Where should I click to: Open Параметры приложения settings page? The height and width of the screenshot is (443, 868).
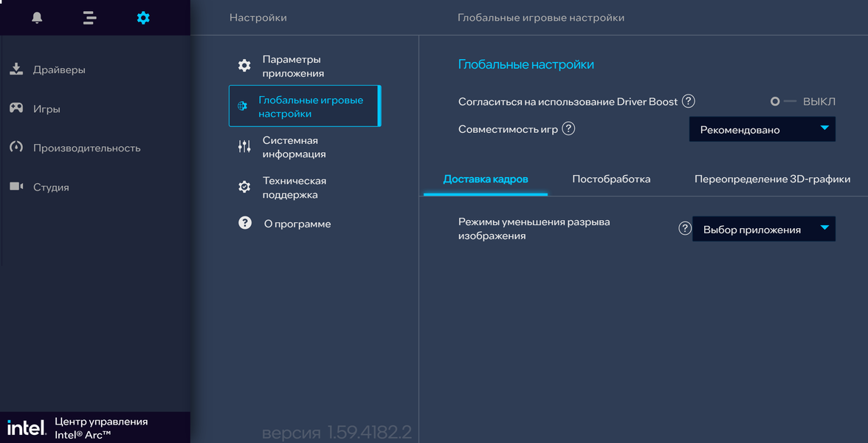tap(293, 66)
